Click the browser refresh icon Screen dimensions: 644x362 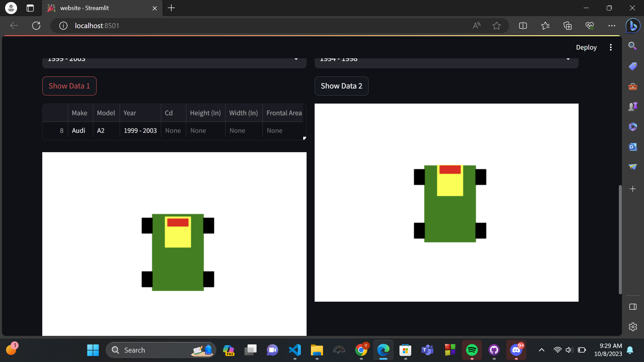36,26
